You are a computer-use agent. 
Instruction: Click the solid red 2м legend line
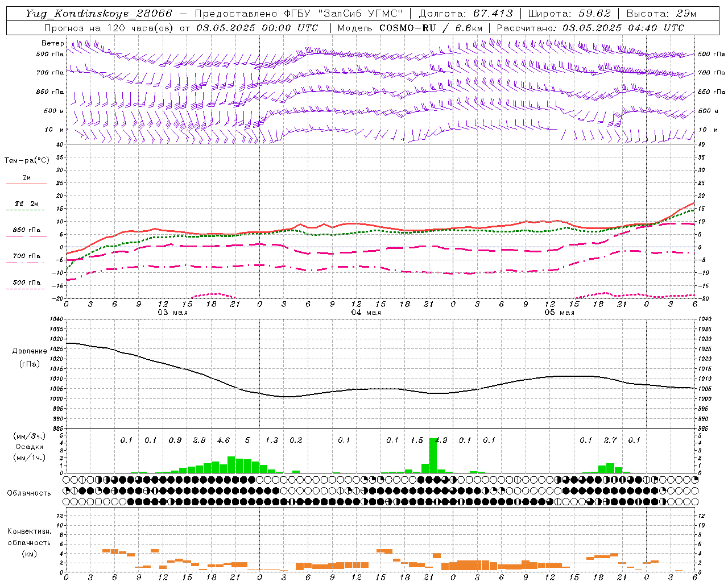pyautogui.click(x=26, y=184)
